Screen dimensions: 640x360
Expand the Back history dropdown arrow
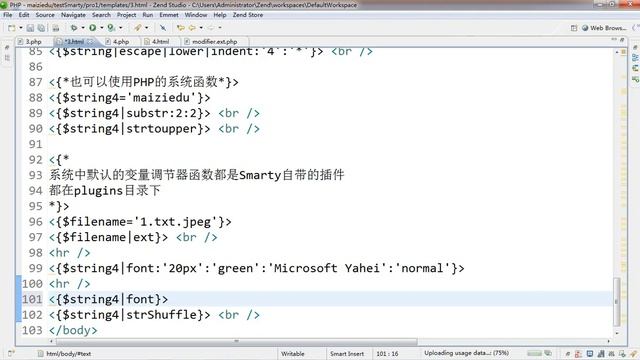[x=201, y=28]
